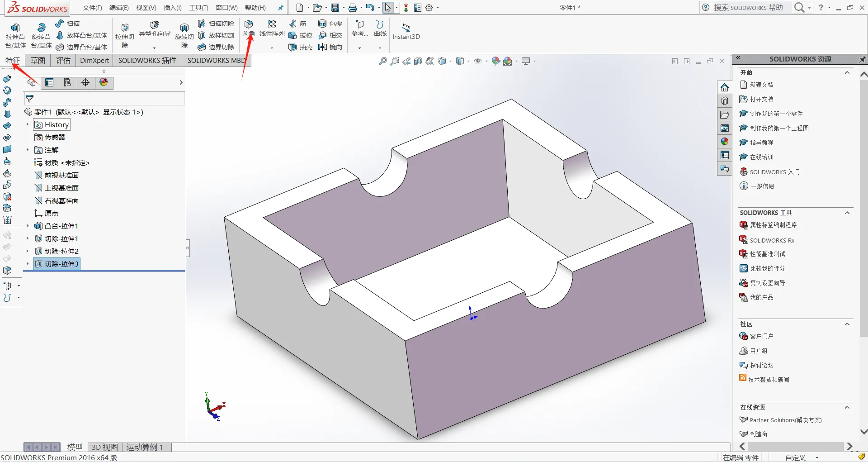Select the 拉伸凸台/基体 extrude boss tool
Screen dimensions: 868x462
(x=15, y=36)
